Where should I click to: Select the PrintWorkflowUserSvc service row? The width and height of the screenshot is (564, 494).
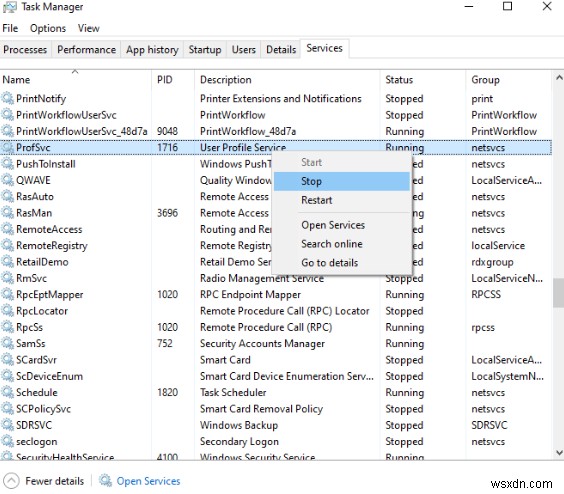pos(276,115)
